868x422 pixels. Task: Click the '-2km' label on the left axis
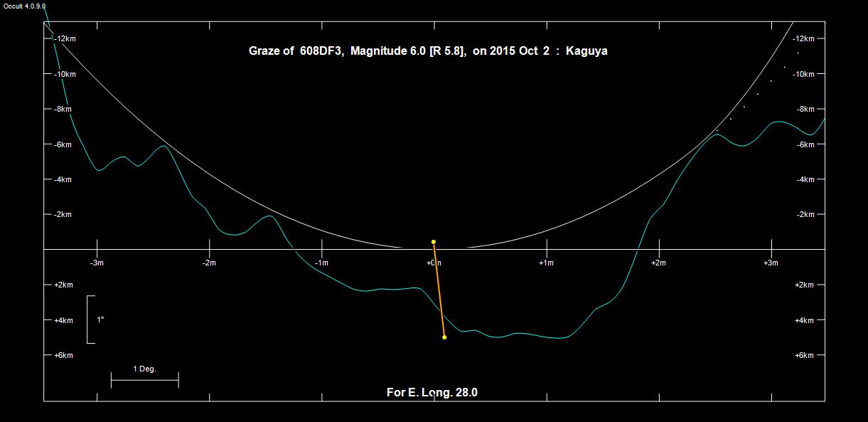pos(63,214)
